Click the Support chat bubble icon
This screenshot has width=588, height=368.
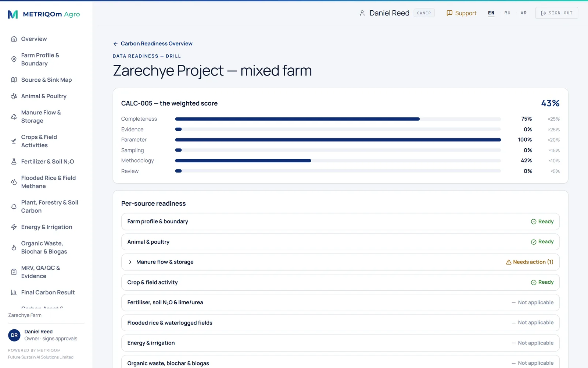click(x=449, y=13)
